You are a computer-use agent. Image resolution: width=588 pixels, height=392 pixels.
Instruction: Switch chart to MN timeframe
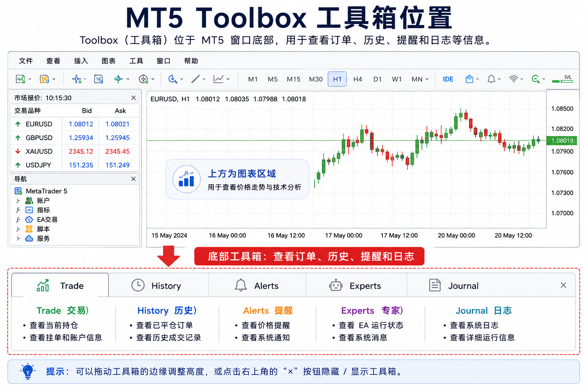pos(417,79)
